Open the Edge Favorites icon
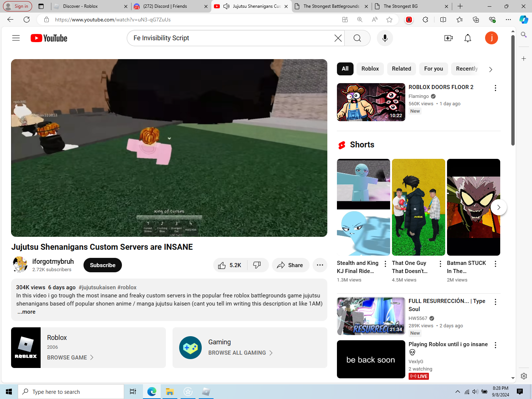 point(460,20)
